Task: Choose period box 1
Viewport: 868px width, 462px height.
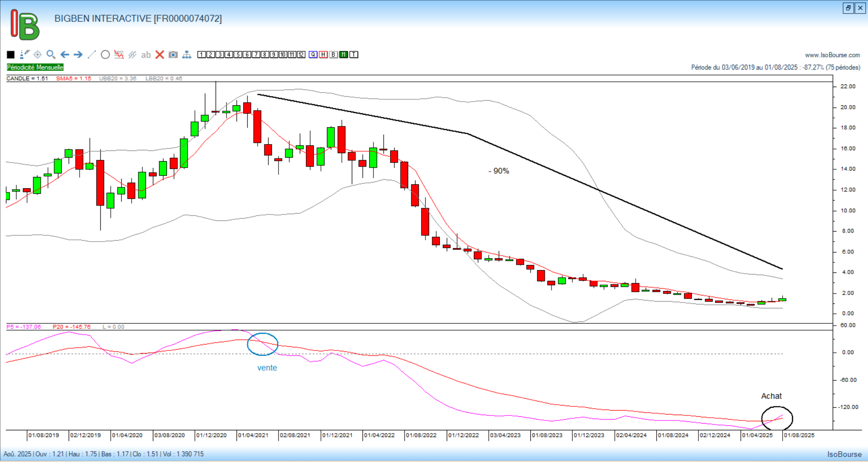Action: (202, 55)
